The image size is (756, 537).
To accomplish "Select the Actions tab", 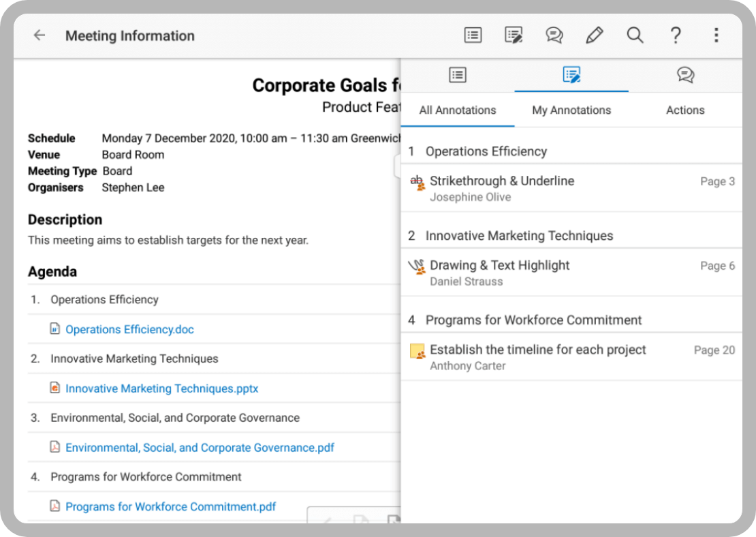I will coord(685,110).
